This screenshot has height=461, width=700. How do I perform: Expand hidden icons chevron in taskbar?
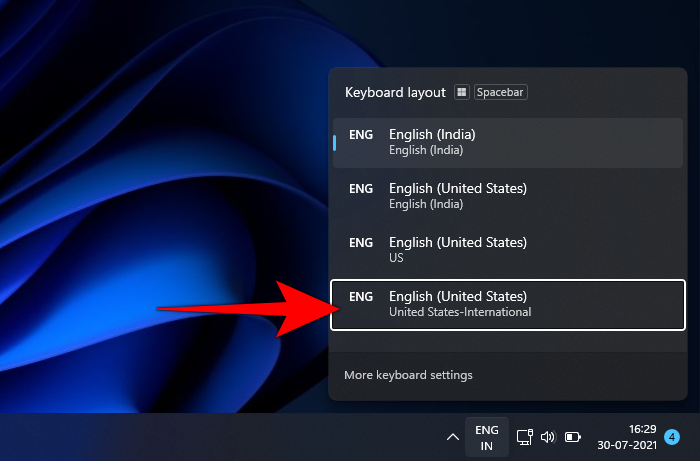[x=453, y=437]
